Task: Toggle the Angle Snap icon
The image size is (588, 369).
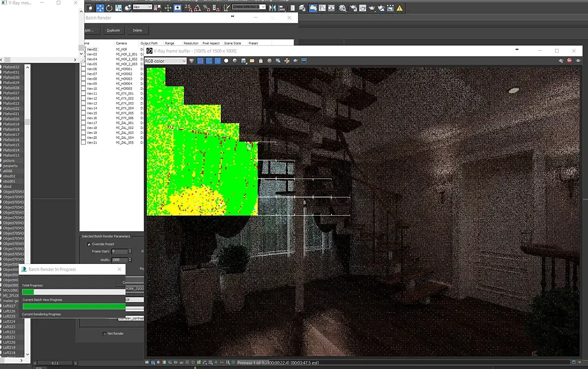Action: point(197,8)
